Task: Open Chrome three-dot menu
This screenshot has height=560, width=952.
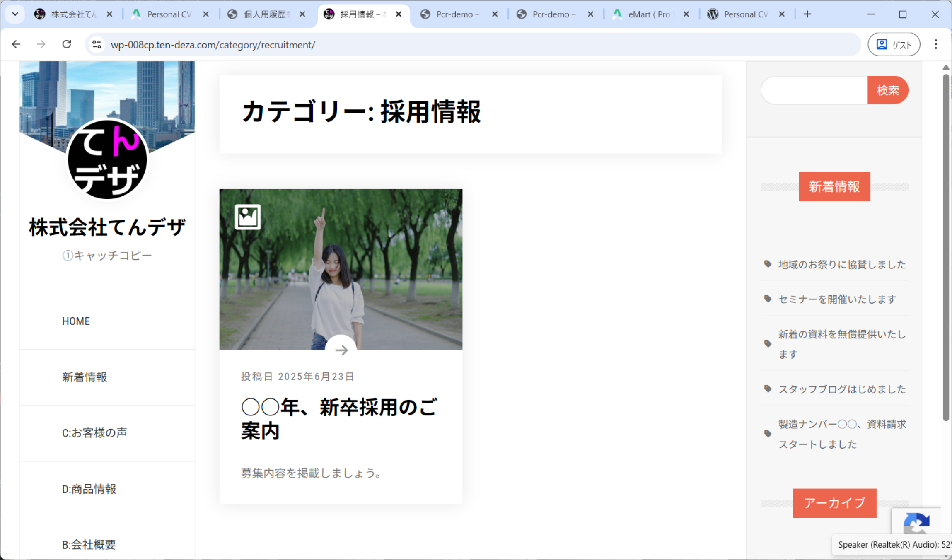Action: [x=935, y=44]
